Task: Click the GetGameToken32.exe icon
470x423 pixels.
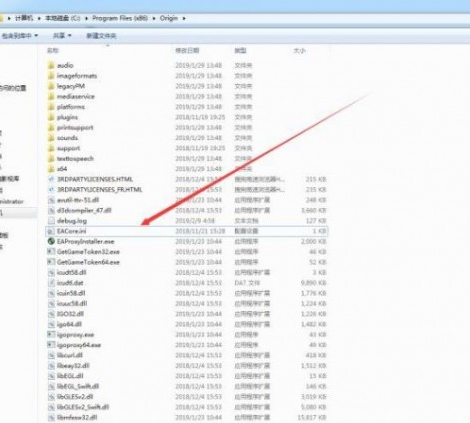Action: [x=51, y=252]
